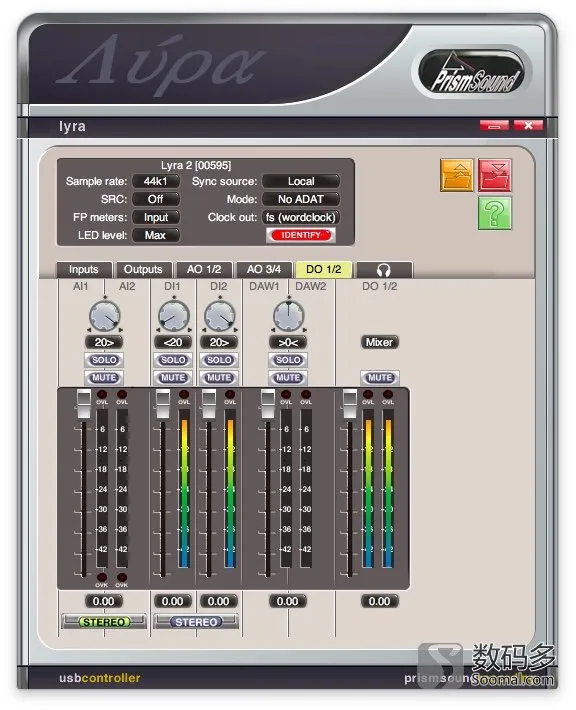Click the Mixer button under DO 1/2
The width and height of the screenshot is (576, 710).
(x=379, y=342)
